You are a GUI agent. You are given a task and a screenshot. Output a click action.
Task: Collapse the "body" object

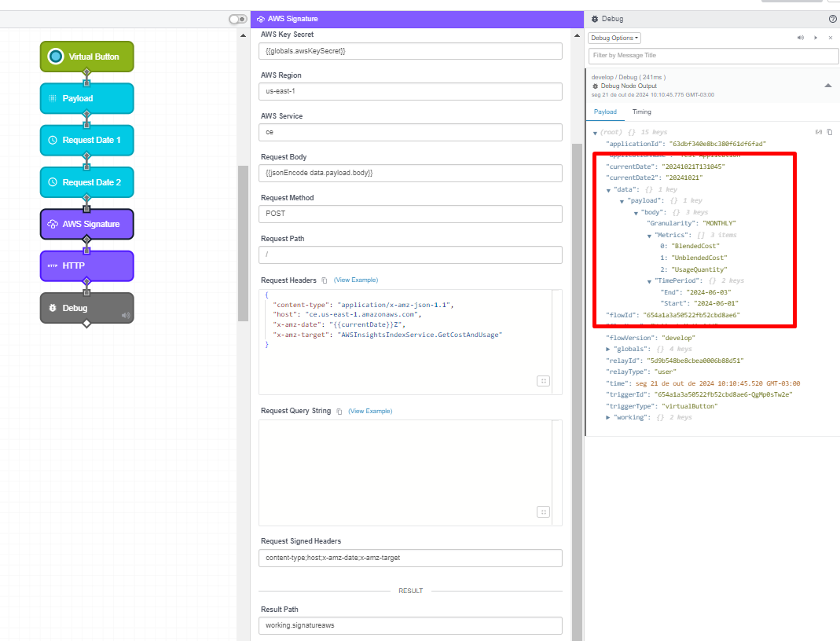[x=636, y=213]
